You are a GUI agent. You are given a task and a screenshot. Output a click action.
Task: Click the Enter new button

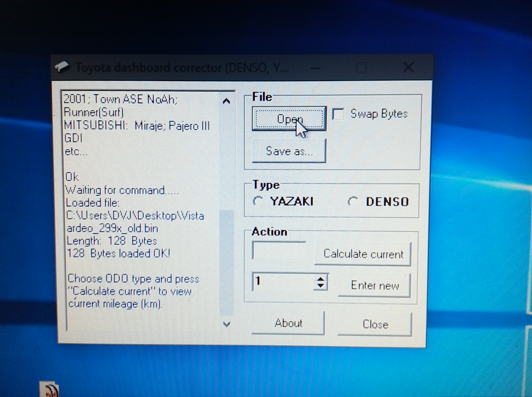click(x=374, y=285)
